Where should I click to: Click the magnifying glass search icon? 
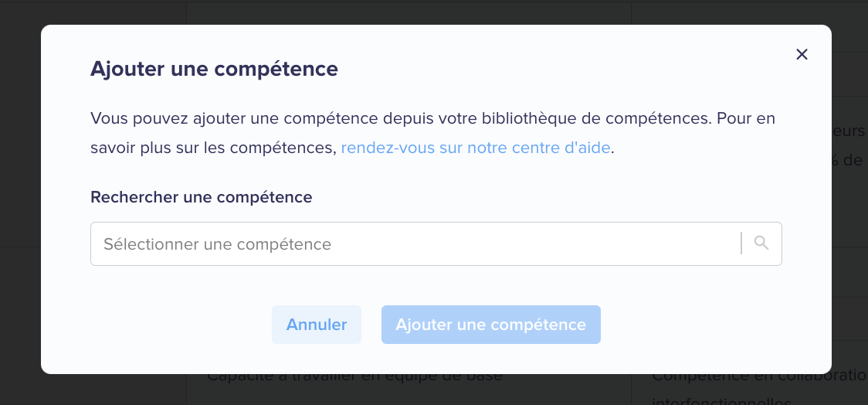pos(761,243)
